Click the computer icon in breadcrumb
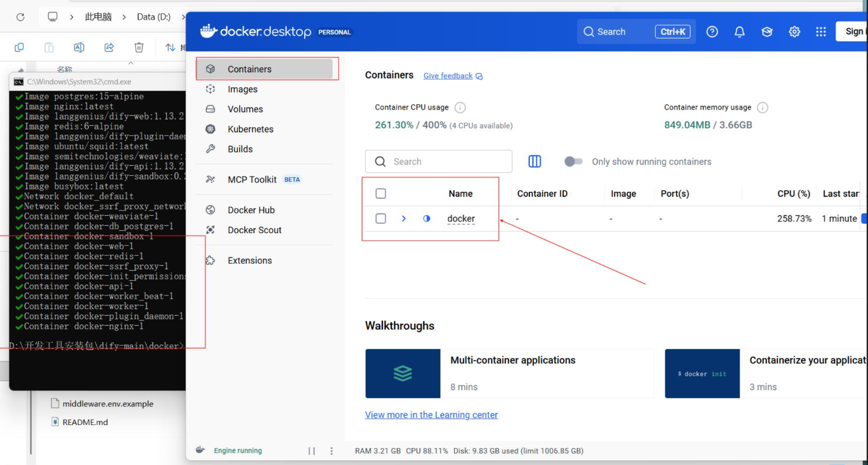The image size is (868, 465). pos(52,17)
